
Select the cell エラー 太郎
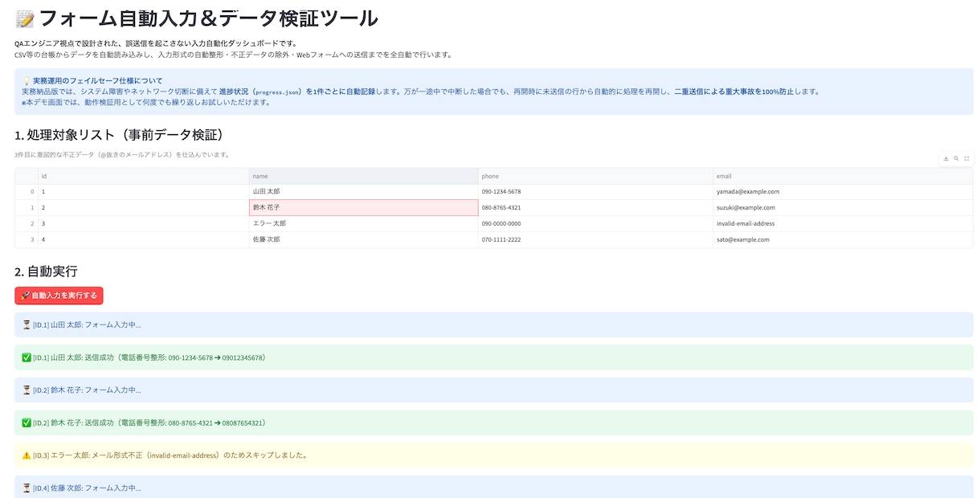pos(364,223)
